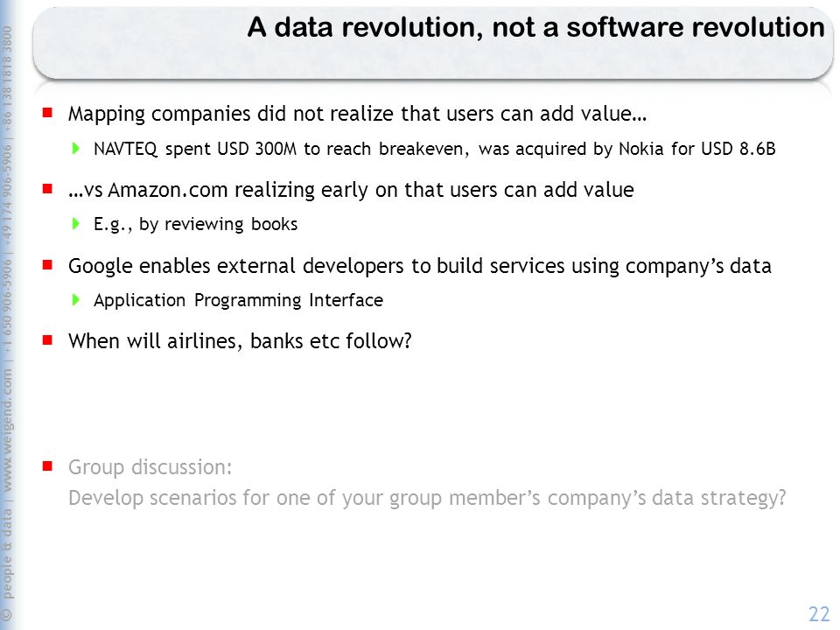The image size is (840, 630).
Task: Select the Mapping companies bullet text
Action: [357, 114]
